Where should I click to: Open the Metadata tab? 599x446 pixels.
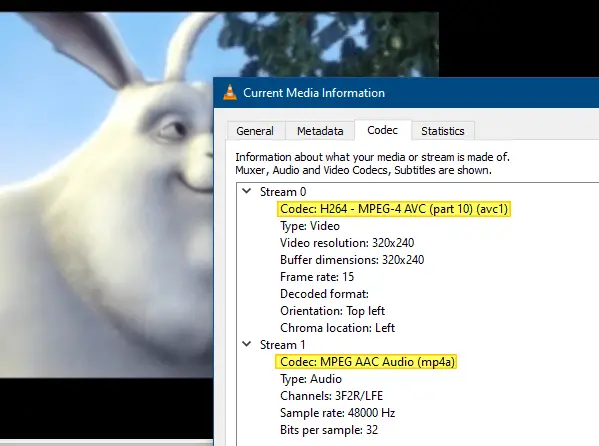pyautogui.click(x=320, y=131)
